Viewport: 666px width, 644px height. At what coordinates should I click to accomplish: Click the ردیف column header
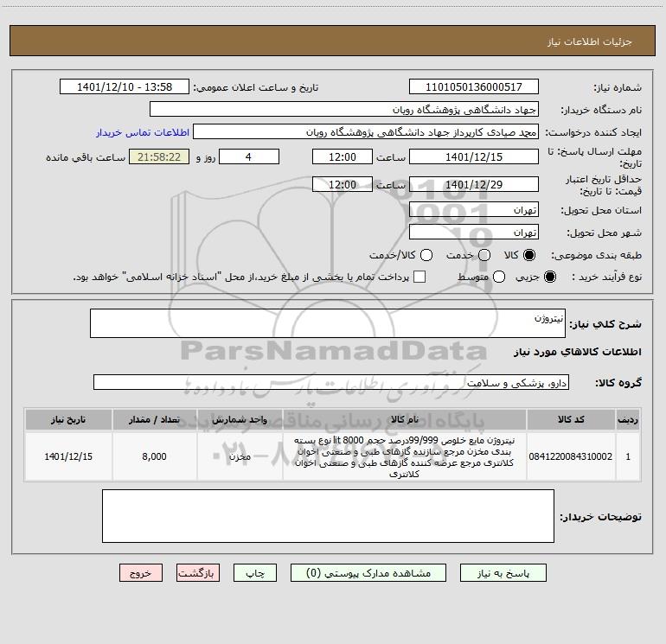pos(628,419)
